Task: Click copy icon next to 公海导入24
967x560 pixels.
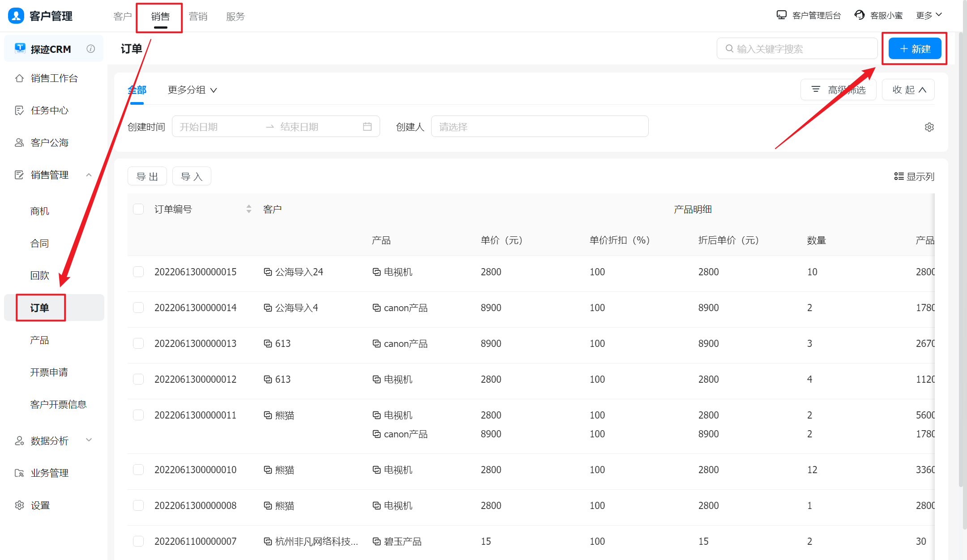Action: 268,272
